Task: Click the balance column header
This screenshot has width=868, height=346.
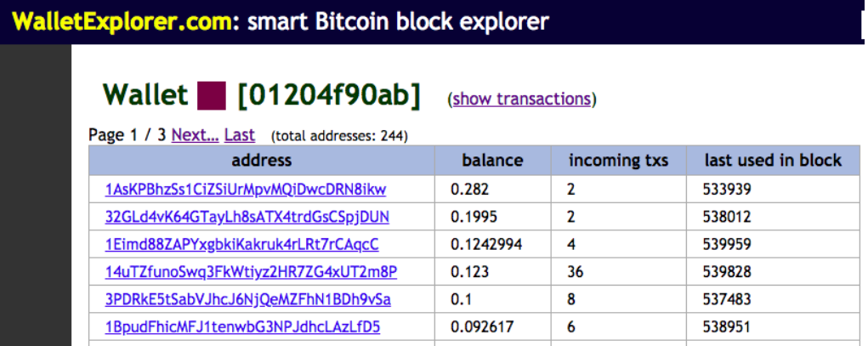Action: pyautogui.click(x=493, y=161)
